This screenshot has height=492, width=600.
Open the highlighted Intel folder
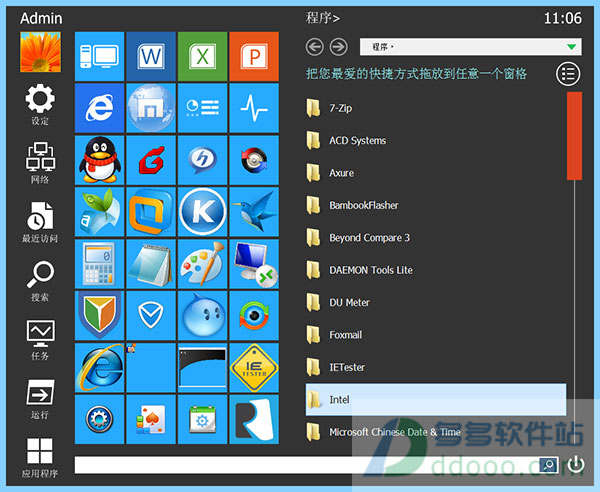point(436,399)
